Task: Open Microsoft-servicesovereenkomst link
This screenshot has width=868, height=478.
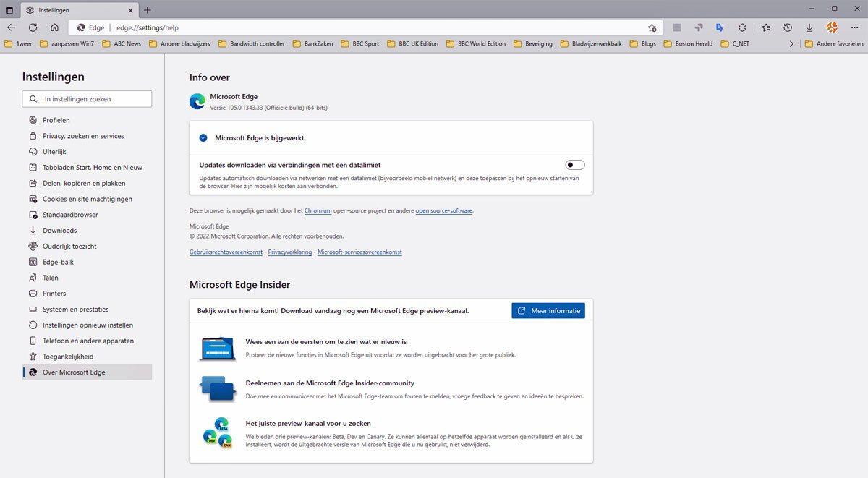Action: pos(359,252)
